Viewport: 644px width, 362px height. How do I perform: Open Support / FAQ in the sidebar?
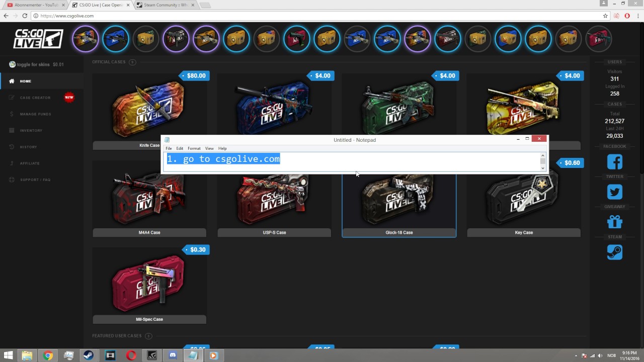point(42,179)
